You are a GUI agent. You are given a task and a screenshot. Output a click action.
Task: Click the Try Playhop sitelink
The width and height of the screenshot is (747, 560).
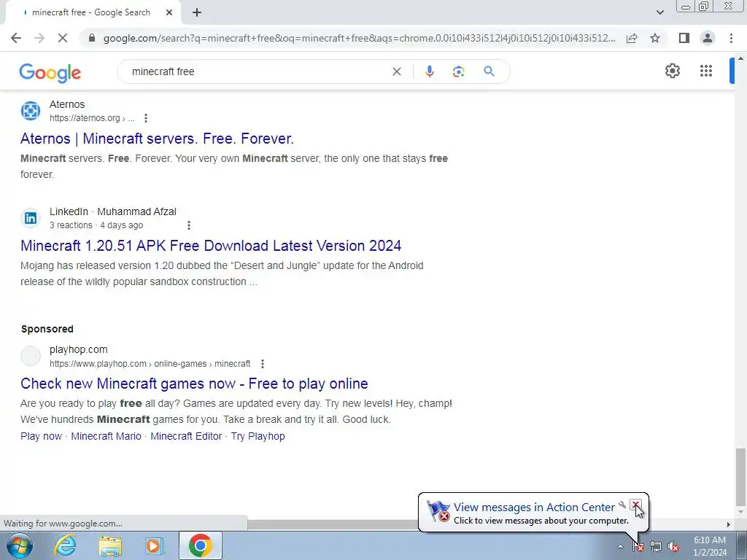[x=258, y=436]
